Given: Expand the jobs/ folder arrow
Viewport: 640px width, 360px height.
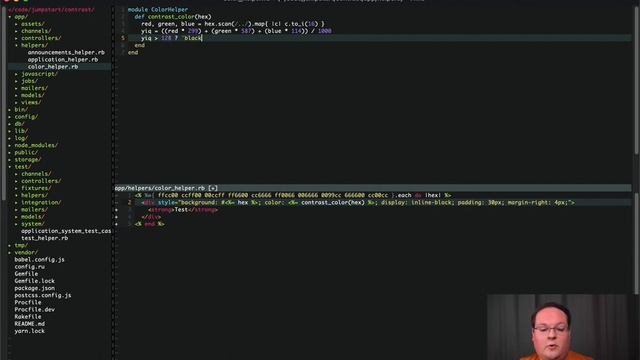Looking at the screenshot, I should pyautogui.click(x=16, y=81).
